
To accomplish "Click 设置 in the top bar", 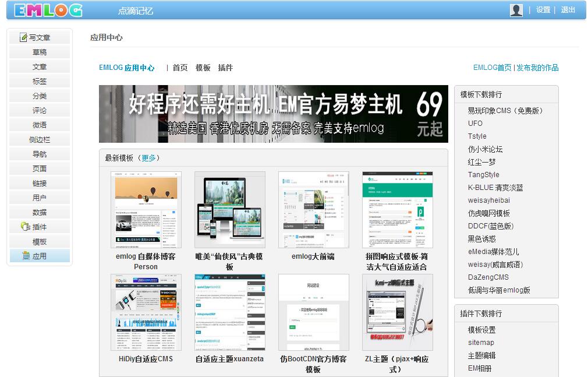I will click(x=541, y=10).
